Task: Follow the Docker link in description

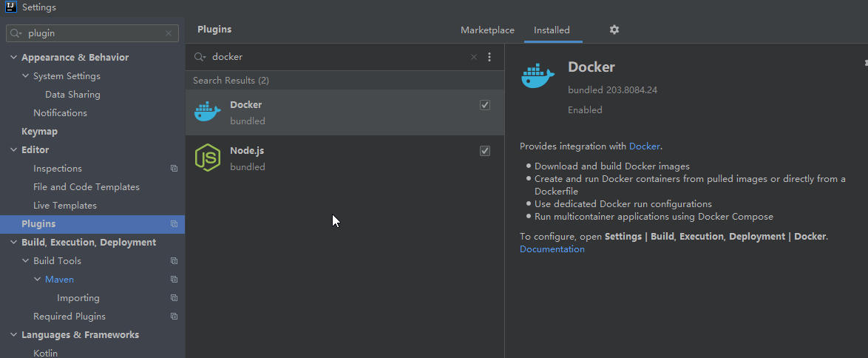Action: [644, 146]
